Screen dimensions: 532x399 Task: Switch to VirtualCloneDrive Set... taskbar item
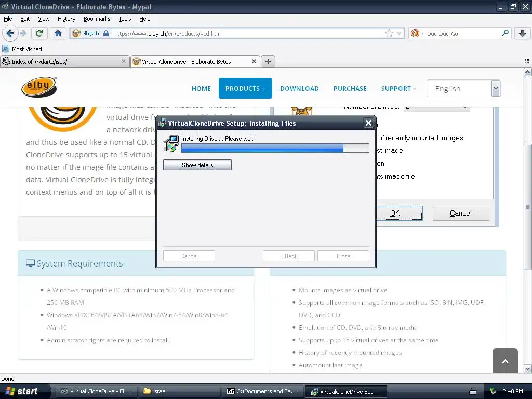pos(345,391)
